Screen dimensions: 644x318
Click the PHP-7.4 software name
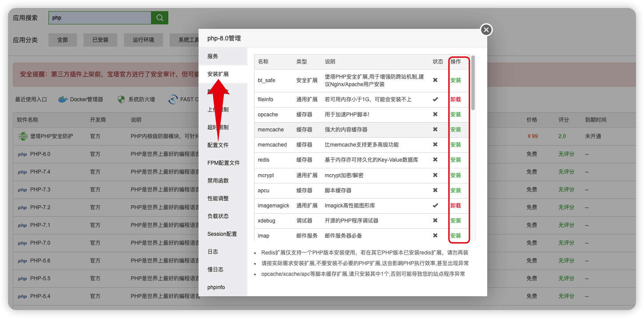point(40,172)
